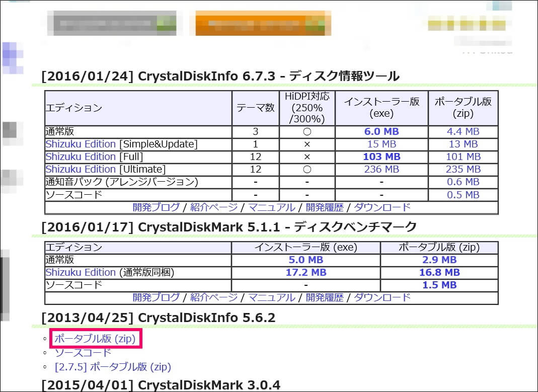Open ダウンロード link in CrystalDiskMark 5.1.1 table
Viewport: 538px width, 392px height.
coord(382,297)
